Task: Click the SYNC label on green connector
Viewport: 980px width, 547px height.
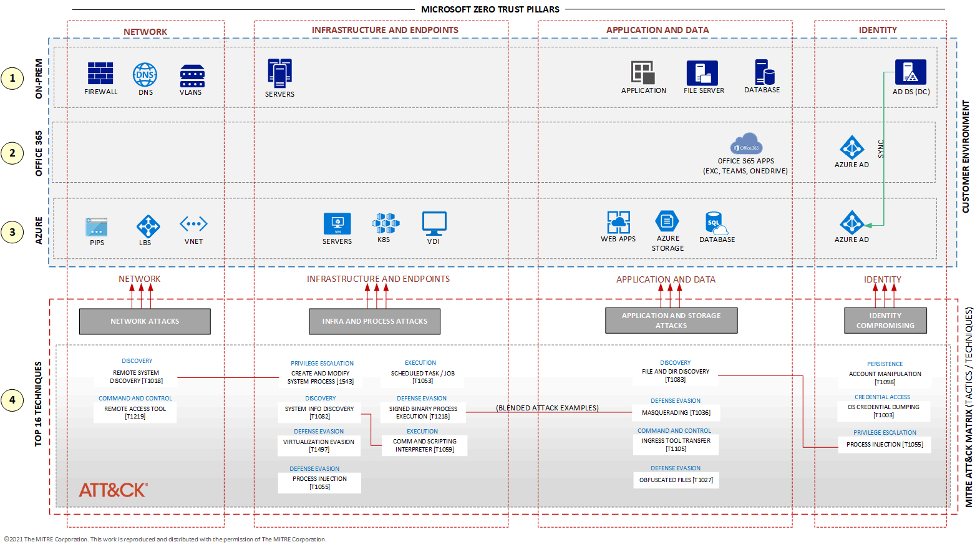Action: tap(881, 148)
